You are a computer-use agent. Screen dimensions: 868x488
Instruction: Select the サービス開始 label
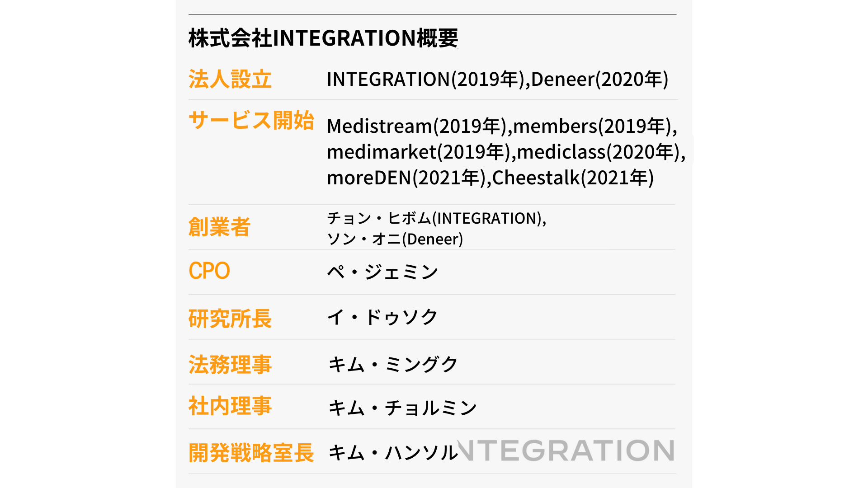pos(251,121)
